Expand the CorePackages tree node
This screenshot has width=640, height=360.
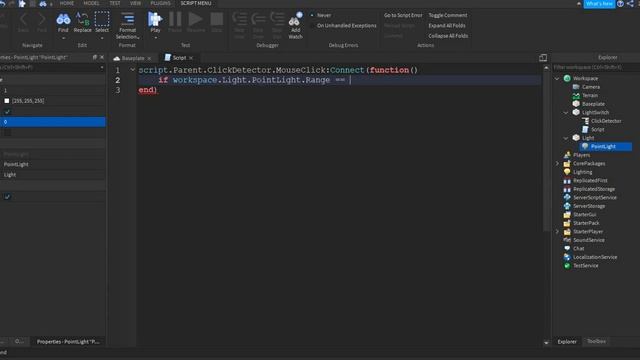pyautogui.click(x=557, y=164)
